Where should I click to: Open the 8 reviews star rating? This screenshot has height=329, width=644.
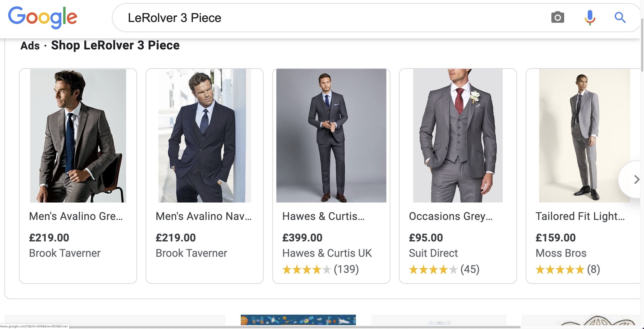[x=568, y=269]
